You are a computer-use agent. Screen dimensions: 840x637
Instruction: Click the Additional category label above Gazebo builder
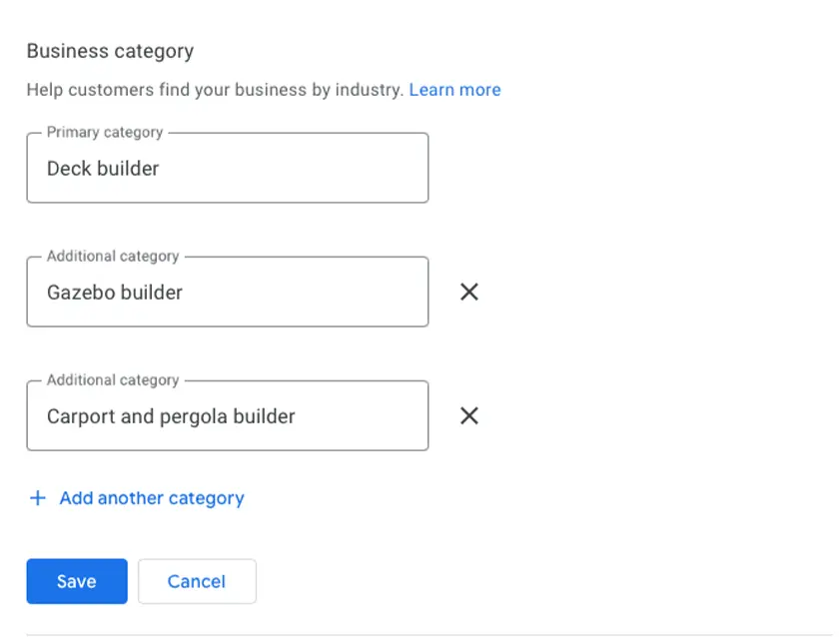click(113, 256)
